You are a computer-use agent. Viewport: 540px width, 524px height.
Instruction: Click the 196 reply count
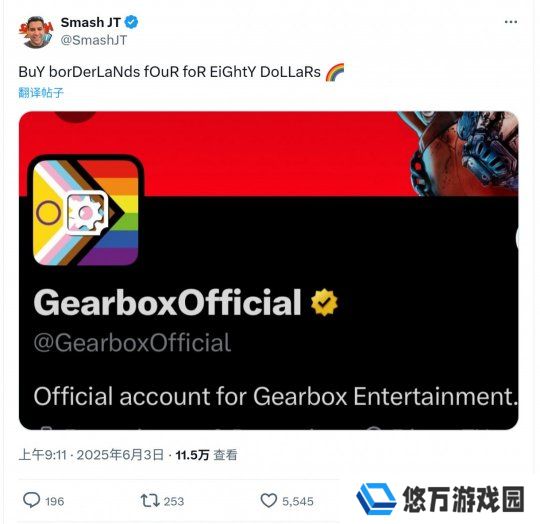point(54,501)
